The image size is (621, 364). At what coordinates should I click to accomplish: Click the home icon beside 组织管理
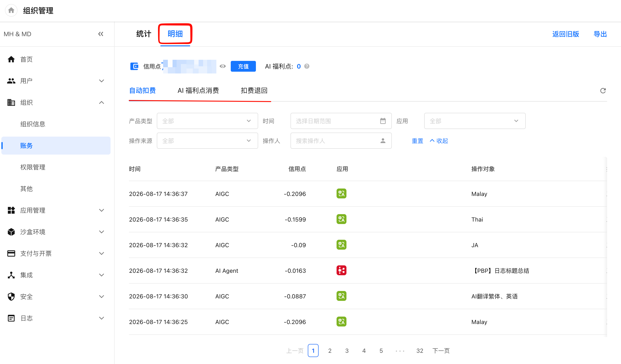11,10
